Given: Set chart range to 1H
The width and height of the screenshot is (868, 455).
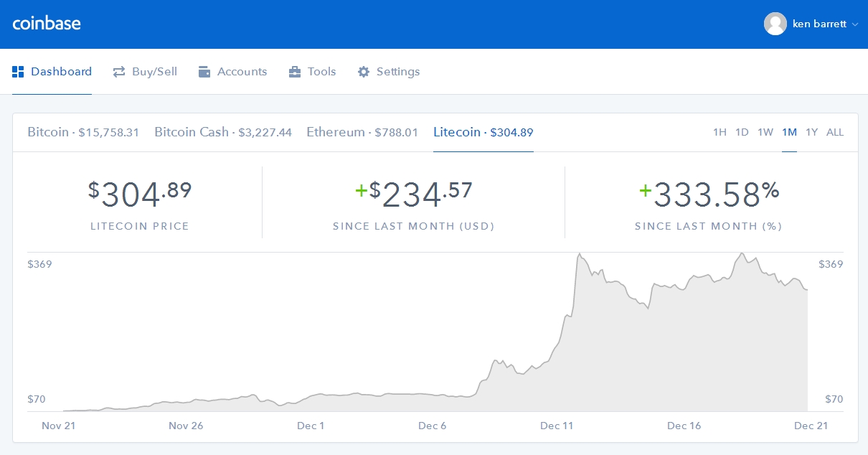Looking at the screenshot, I should [x=720, y=132].
